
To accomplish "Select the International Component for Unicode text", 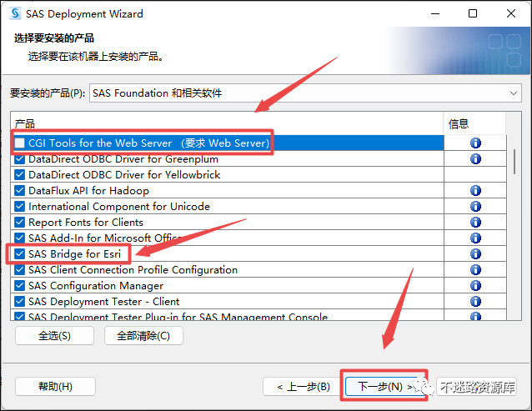I will [119, 206].
